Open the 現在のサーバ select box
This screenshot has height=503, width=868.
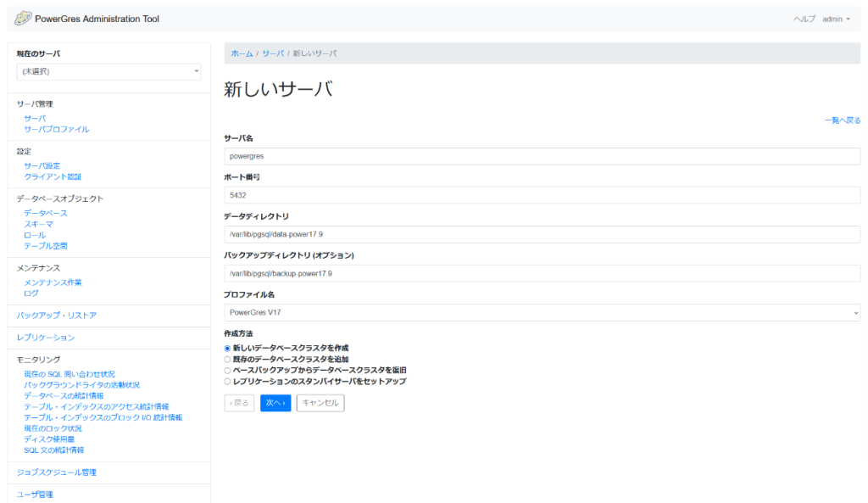(x=109, y=71)
